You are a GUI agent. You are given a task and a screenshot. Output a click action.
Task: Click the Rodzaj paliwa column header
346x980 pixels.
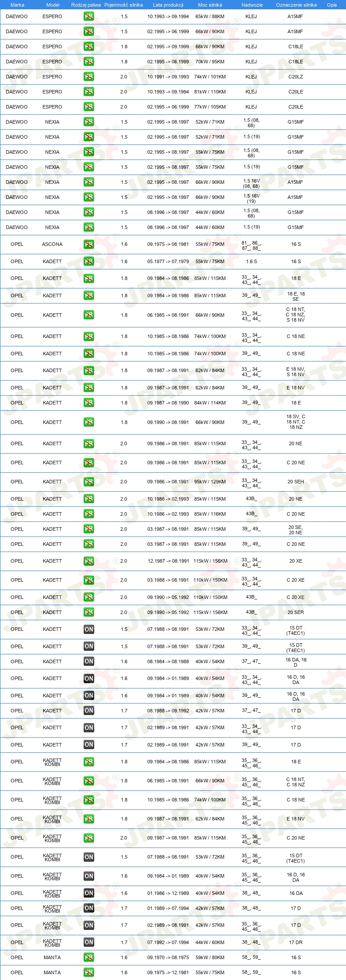[86, 5]
